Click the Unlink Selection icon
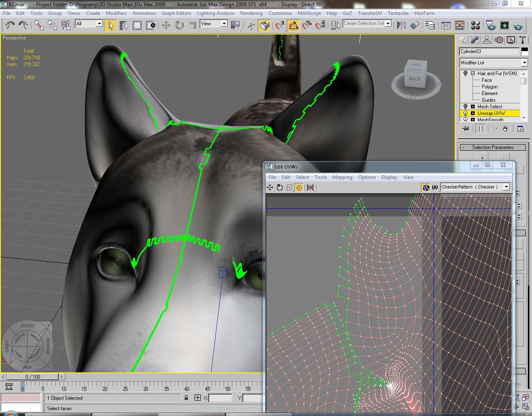This screenshot has width=532, height=416. [52, 25]
